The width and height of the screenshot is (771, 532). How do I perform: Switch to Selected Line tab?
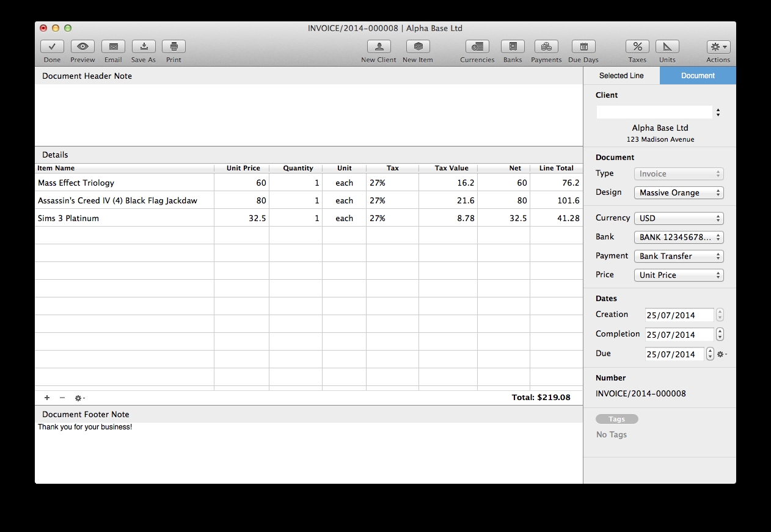tap(621, 76)
